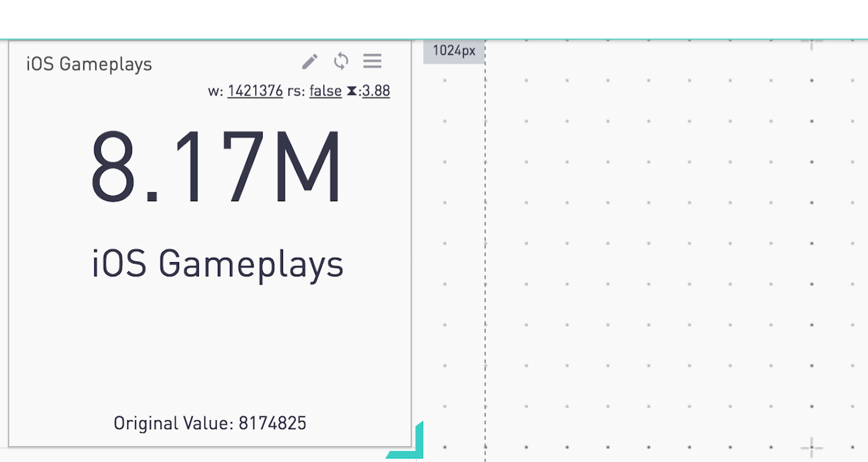Image resolution: width=868 pixels, height=462 pixels.
Task: Click the iOS Gameplays label under the metric
Action: (218, 264)
